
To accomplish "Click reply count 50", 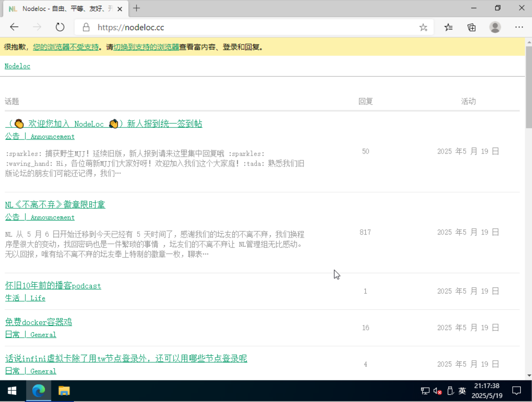I will [365, 152].
